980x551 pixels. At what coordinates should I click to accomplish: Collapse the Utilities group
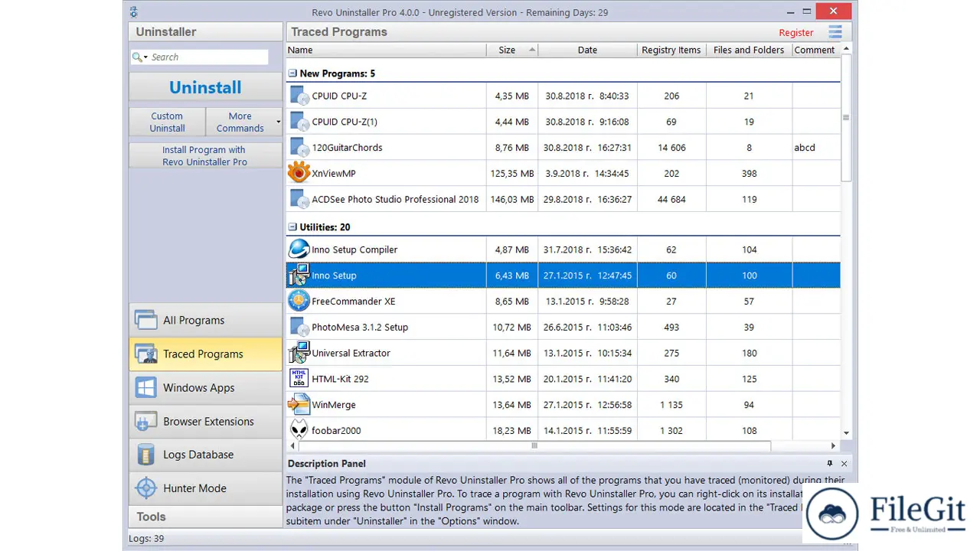292,227
